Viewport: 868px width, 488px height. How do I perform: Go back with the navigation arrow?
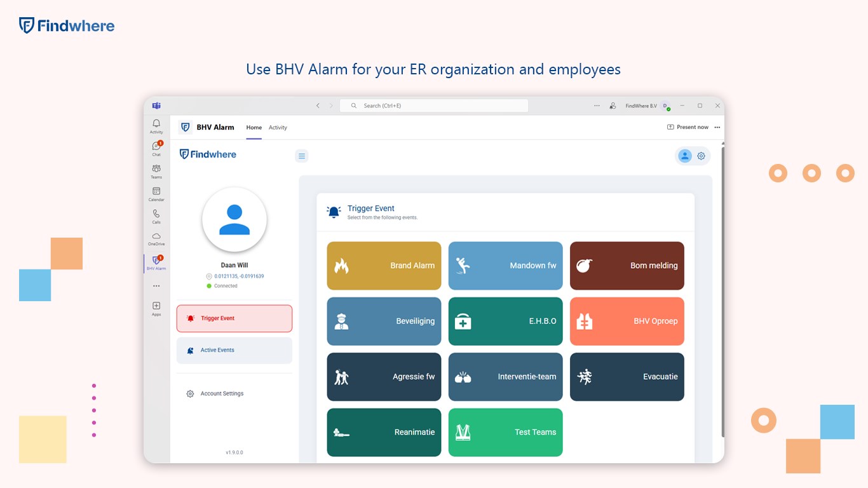318,105
